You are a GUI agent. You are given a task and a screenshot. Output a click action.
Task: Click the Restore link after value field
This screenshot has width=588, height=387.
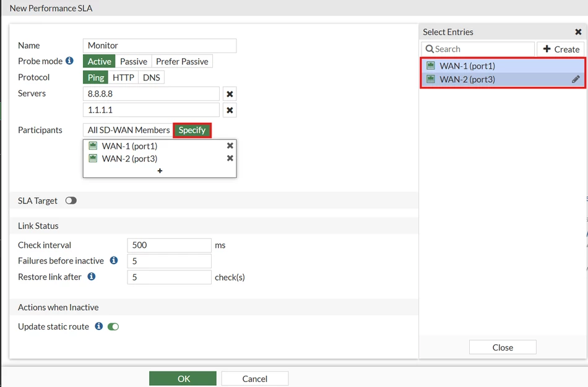tap(169, 277)
